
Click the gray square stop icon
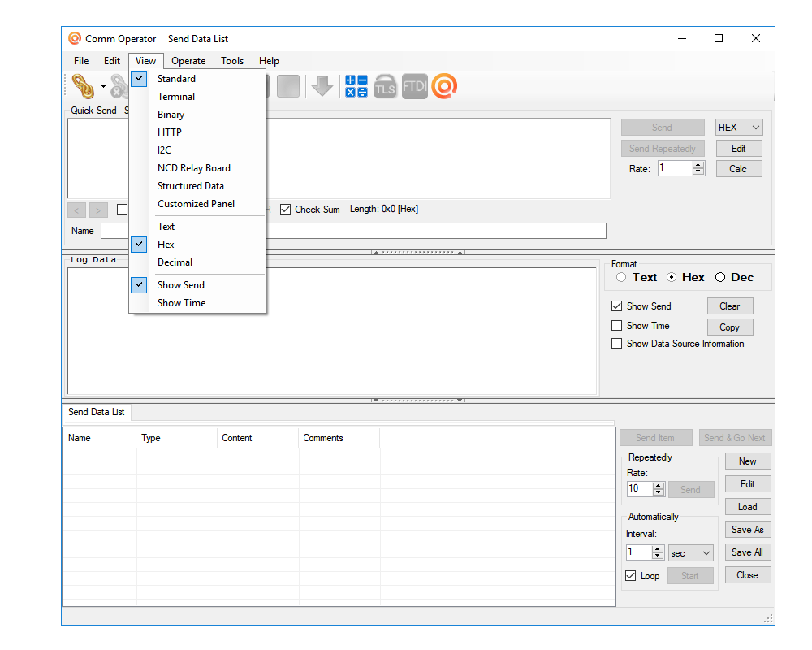[x=288, y=86]
